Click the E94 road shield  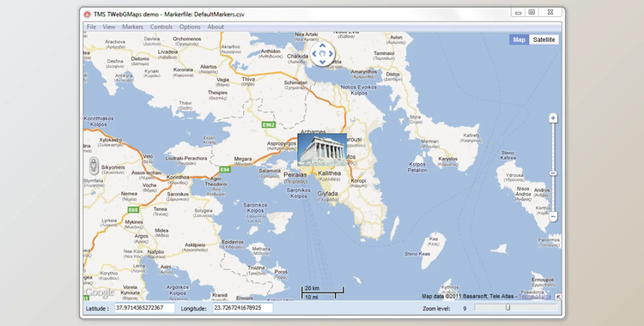pos(224,170)
